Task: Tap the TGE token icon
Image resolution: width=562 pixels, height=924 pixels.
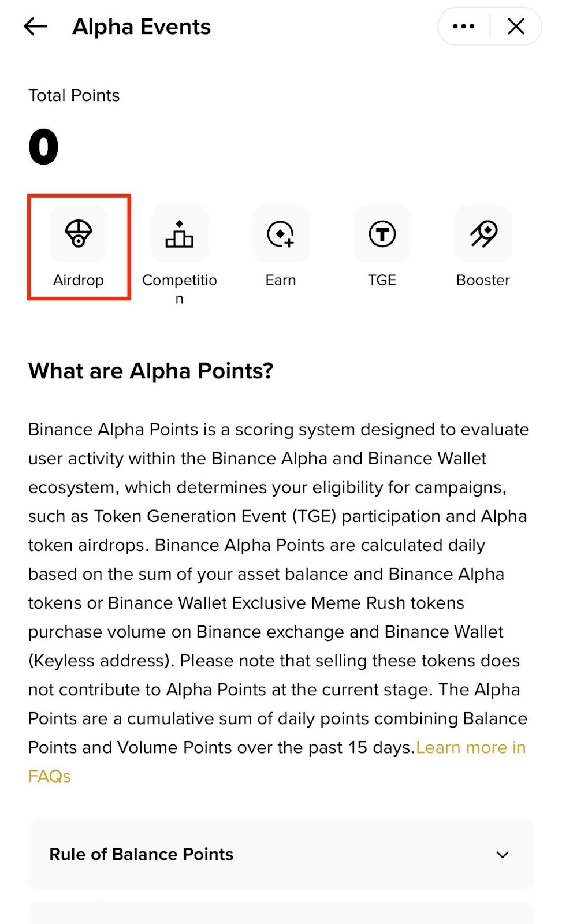Action: point(382,234)
